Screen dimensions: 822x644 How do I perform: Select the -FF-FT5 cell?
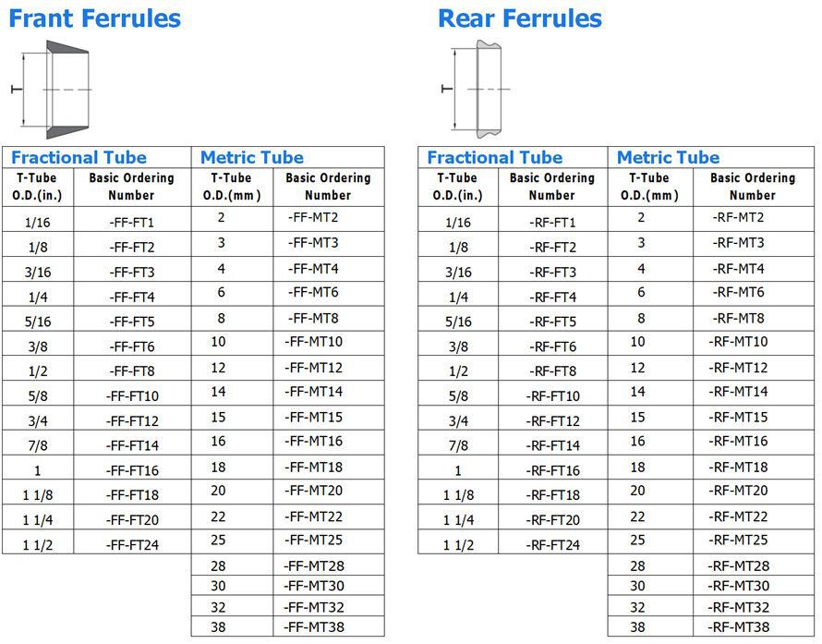pyautogui.click(x=132, y=322)
